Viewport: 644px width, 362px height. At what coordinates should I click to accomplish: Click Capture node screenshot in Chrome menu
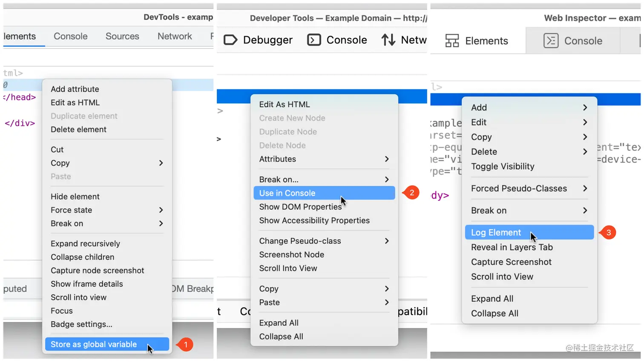tap(97, 270)
